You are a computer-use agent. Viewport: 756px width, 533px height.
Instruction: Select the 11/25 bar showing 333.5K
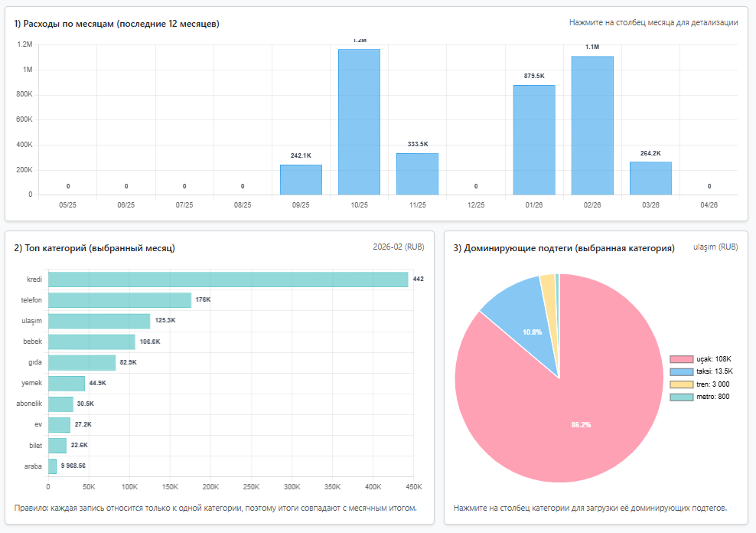click(417, 174)
